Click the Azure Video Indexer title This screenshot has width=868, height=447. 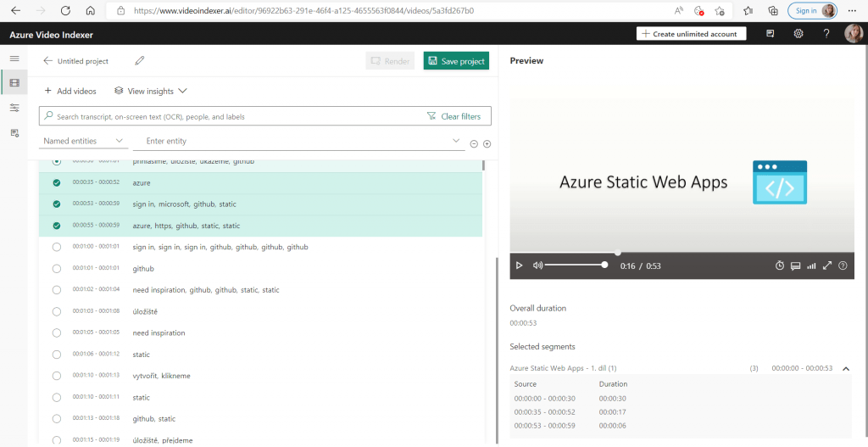[52, 35]
